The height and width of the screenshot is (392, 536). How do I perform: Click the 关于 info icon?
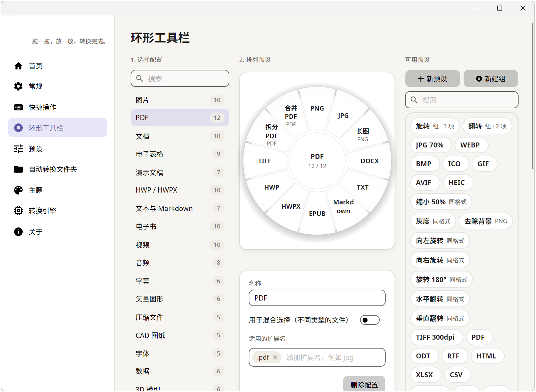tap(18, 232)
